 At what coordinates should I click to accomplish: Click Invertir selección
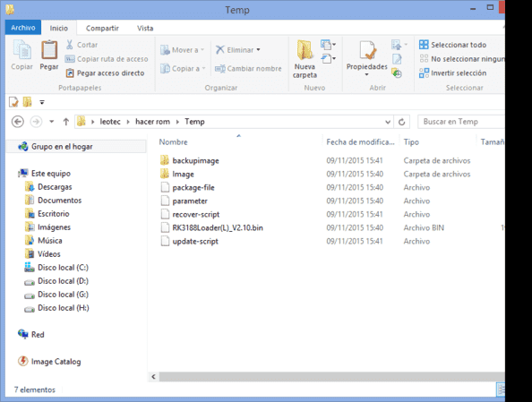452,73
